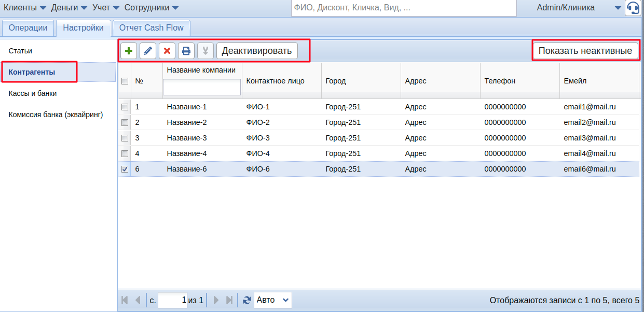Click the merge arrow icon in toolbar
The width and height of the screenshot is (644, 312).
205,51
